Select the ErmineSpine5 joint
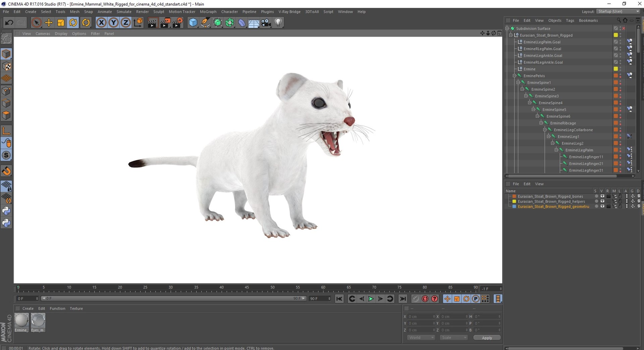 (x=554, y=110)
